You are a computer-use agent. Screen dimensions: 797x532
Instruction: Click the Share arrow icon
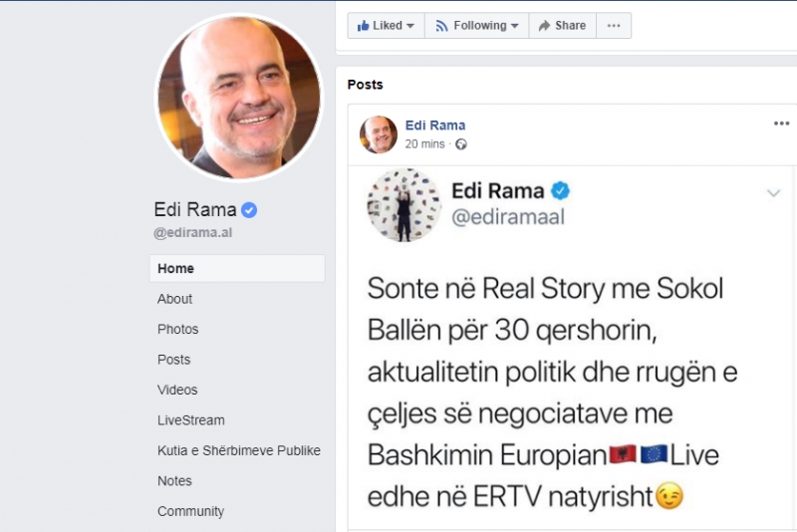(x=544, y=26)
